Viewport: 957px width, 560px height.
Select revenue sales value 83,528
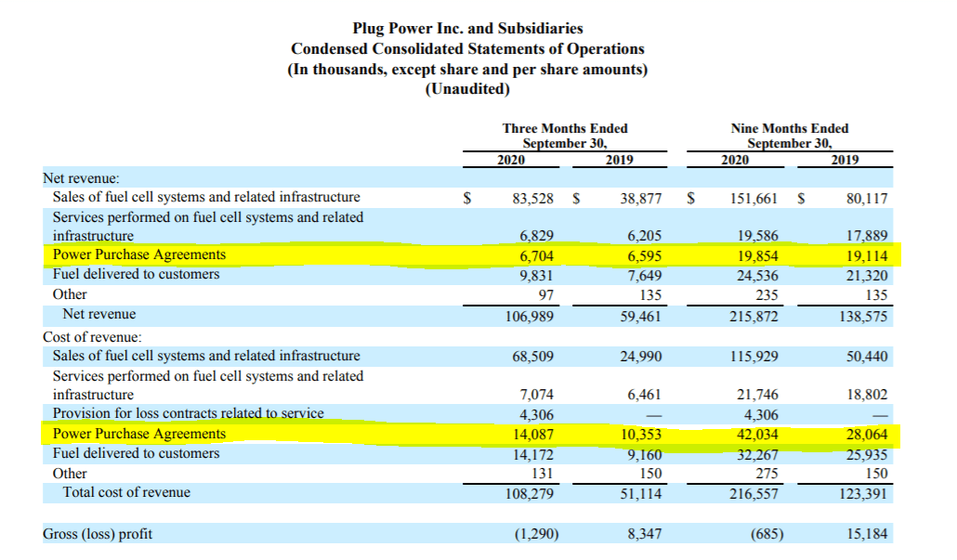(532, 198)
